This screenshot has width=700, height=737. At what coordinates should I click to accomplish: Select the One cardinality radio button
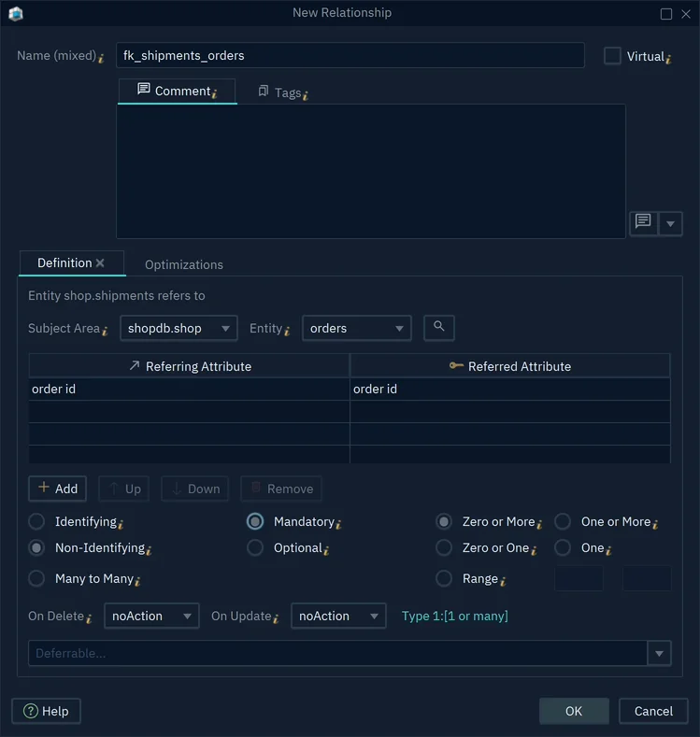pos(563,547)
